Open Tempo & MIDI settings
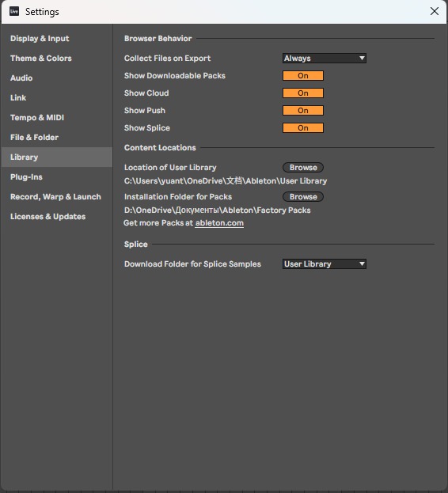The height and width of the screenshot is (493, 448). click(37, 118)
